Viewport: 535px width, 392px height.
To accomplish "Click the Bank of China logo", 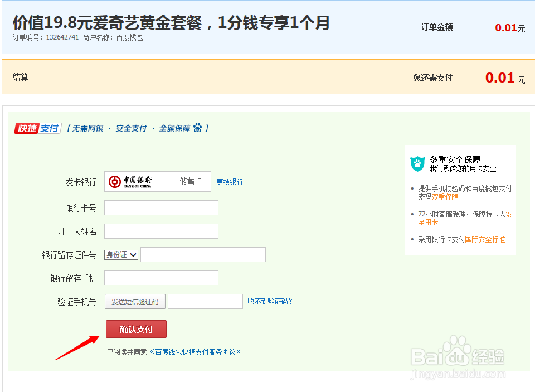I will coord(130,182).
